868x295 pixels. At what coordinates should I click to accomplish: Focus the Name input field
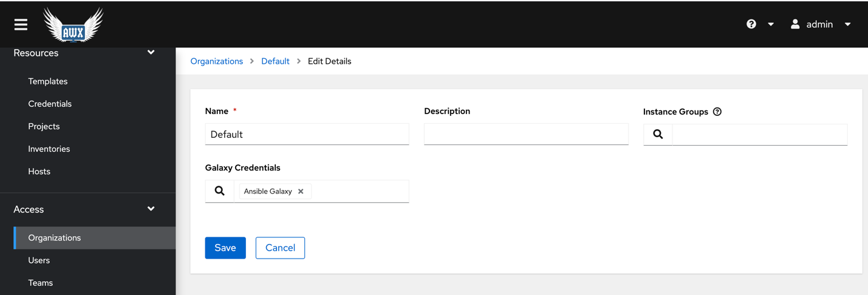click(307, 134)
